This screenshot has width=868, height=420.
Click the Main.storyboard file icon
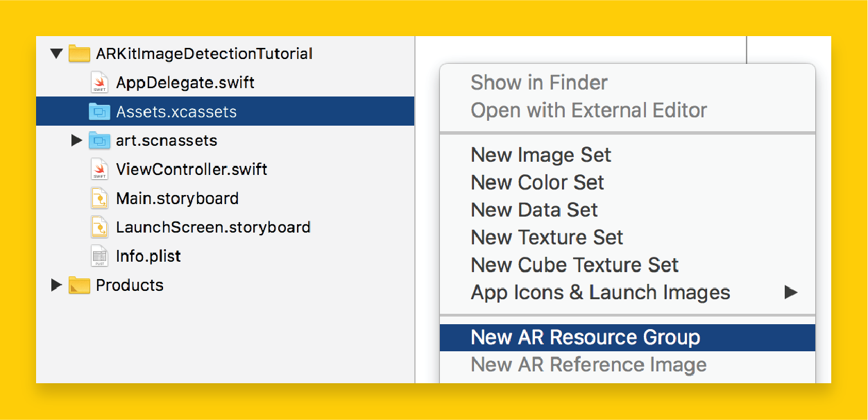click(100, 199)
